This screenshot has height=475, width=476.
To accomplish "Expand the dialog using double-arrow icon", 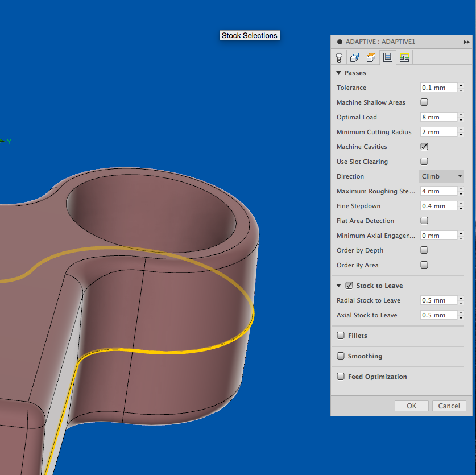I will (466, 42).
